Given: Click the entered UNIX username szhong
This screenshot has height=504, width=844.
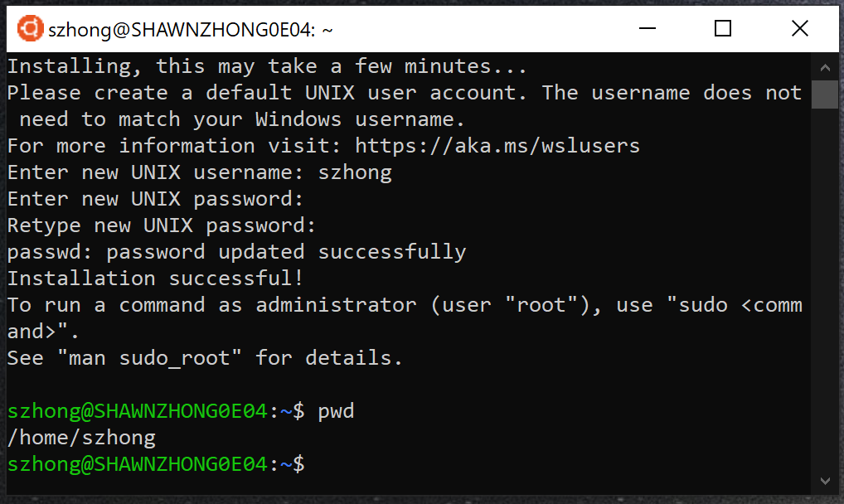Looking at the screenshot, I should coord(355,172).
